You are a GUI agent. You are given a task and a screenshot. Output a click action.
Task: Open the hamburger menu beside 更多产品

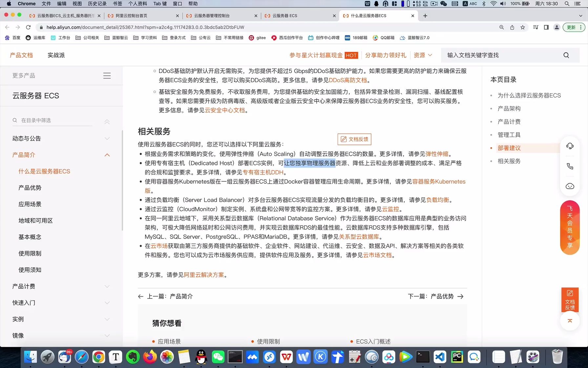[107, 76]
